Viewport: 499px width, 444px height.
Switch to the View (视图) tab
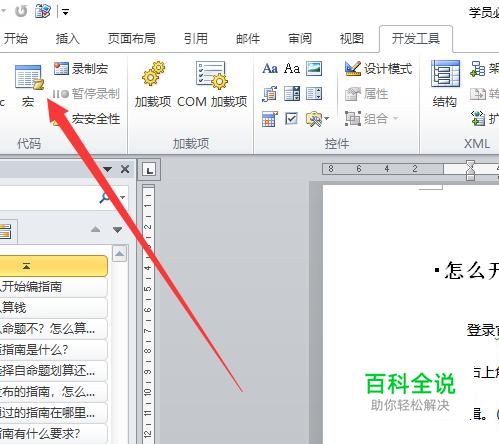pyautogui.click(x=351, y=39)
